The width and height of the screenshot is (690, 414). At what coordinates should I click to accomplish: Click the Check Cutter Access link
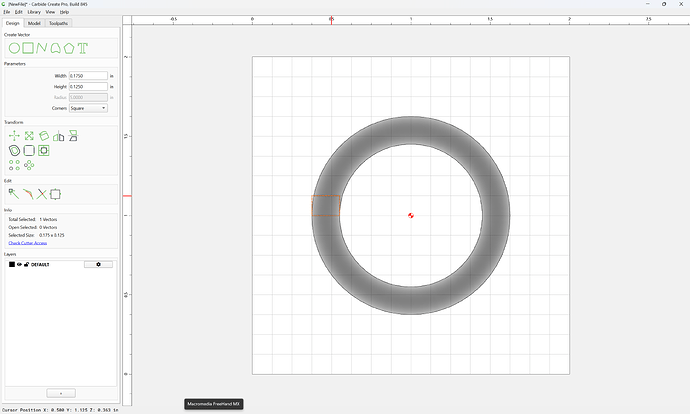pos(28,243)
